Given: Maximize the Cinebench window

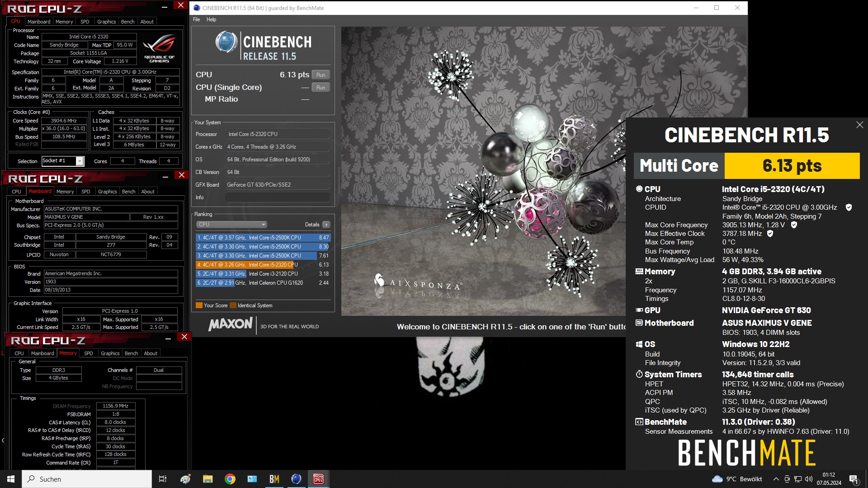Looking at the screenshot, I should 717,8.
